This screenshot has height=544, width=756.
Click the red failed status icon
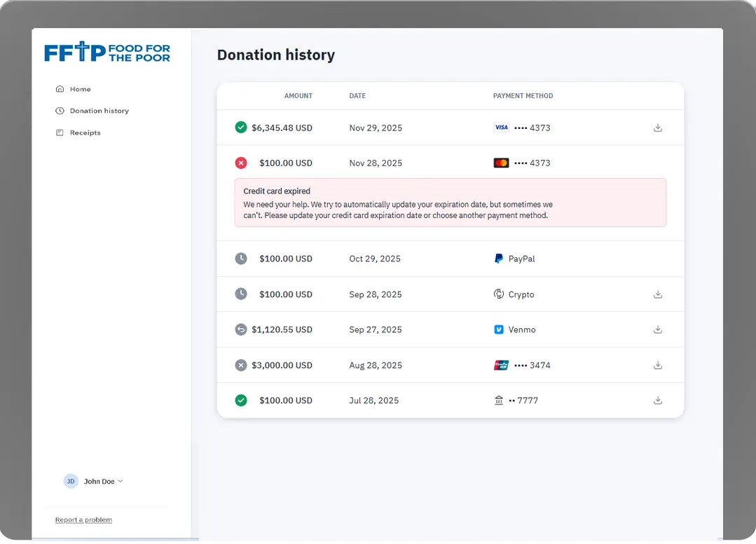click(241, 163)
